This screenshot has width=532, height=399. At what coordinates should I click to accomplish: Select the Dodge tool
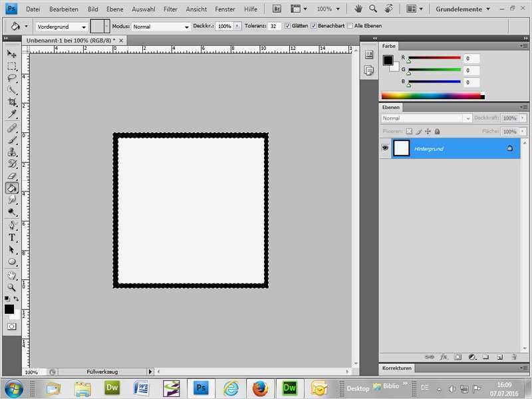pyautogui.click(x=11, y=212)
